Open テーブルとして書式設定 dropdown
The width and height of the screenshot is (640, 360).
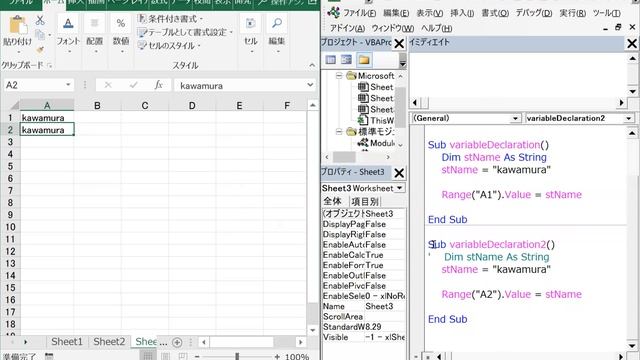click(x=185, y=32)
